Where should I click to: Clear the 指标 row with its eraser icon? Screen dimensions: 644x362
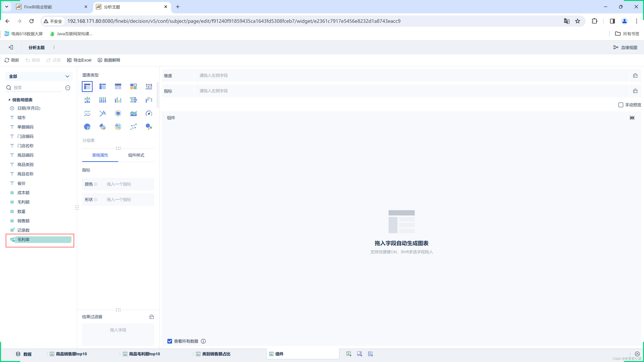[x=635, y=91]
